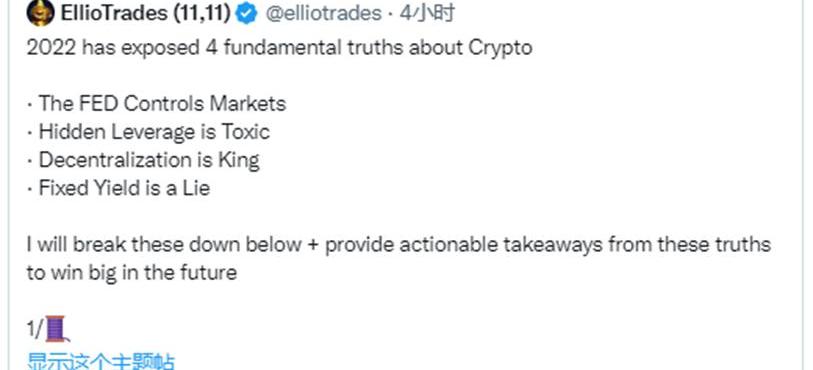Select the "2022 has exposed" opening line
Screen dimensions: 813x370
pos(279,48)
